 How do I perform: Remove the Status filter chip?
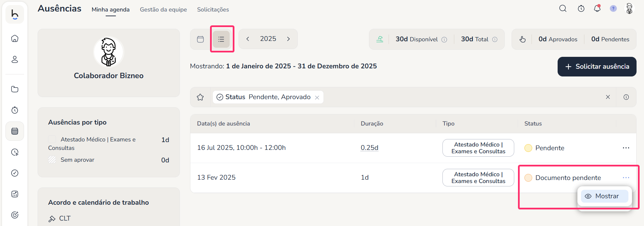[317, 97]
